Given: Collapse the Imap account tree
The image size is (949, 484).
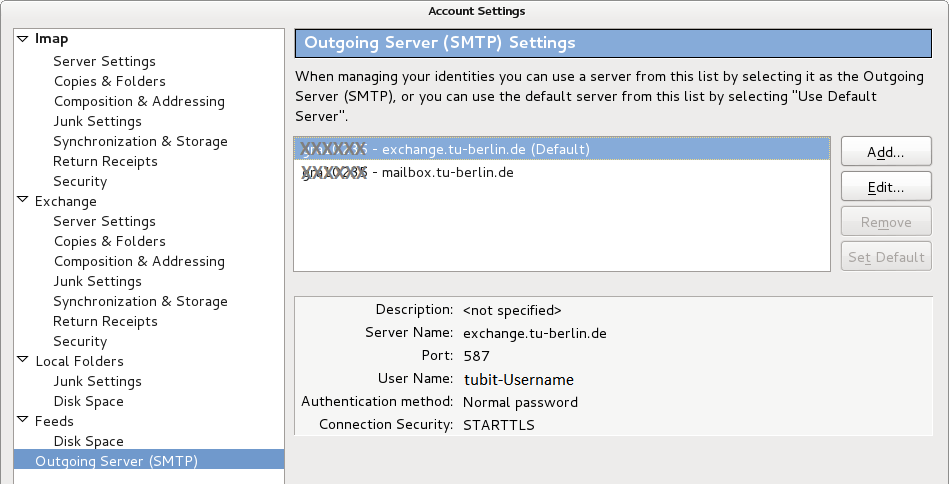Looking at the screenshot, I should [x=23, y=39].
